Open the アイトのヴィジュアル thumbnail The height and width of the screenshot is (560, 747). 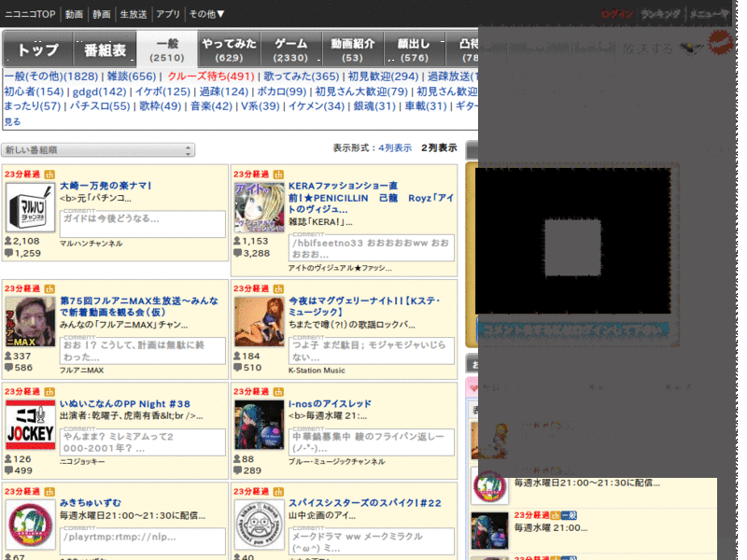pos(260,208)
